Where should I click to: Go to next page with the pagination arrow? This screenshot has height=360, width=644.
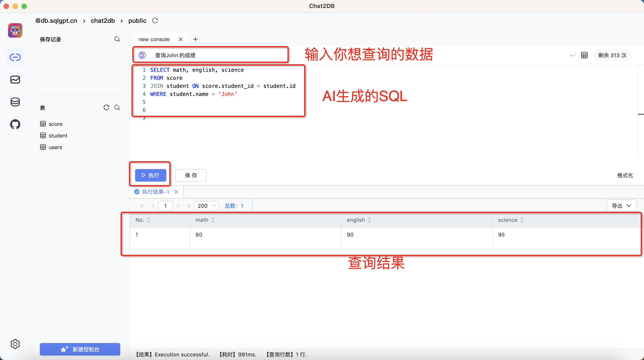tap(178, 205)
